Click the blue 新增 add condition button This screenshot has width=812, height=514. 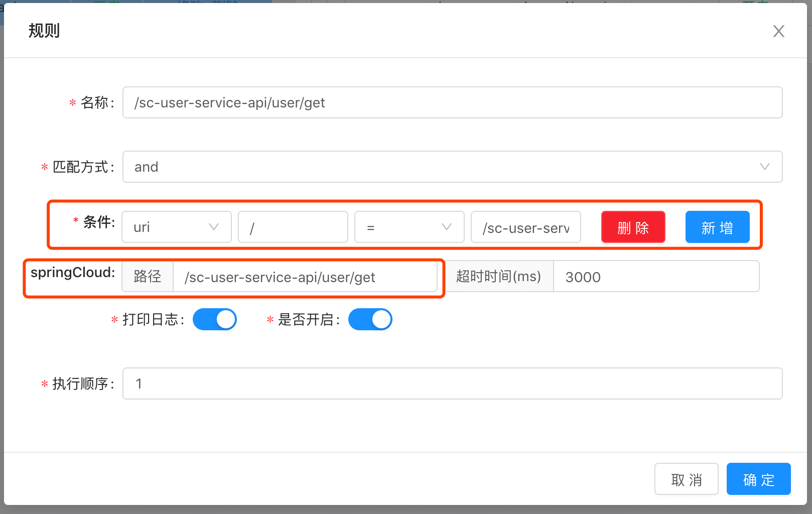tap(717, 227)
